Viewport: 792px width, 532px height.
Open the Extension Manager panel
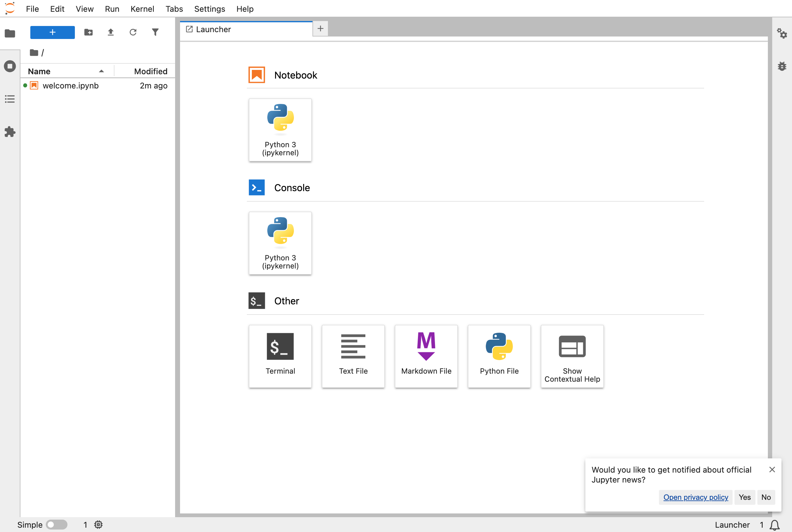[x=10, y=132]
